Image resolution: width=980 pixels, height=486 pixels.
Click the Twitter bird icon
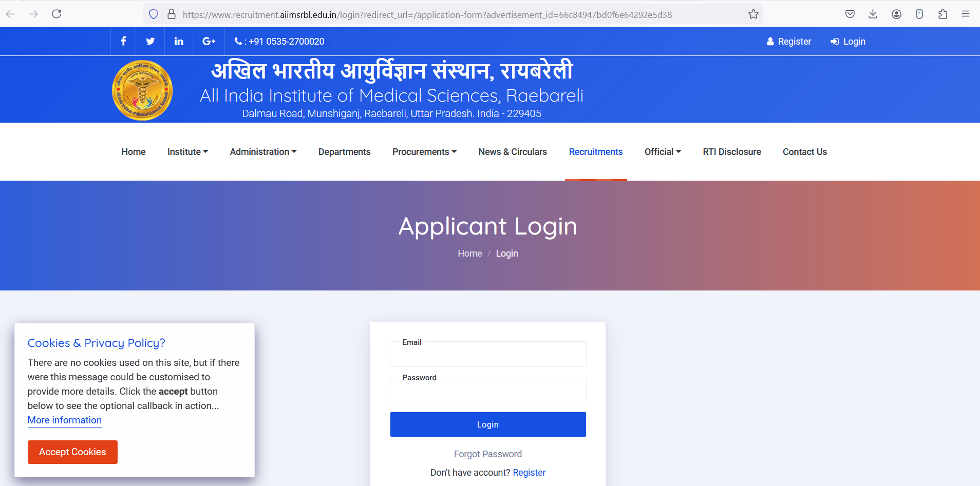(x=150, y=41)
